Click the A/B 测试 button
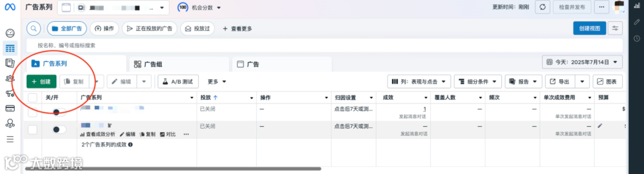The height and width of the screenshot is (174, 644). 178,81
